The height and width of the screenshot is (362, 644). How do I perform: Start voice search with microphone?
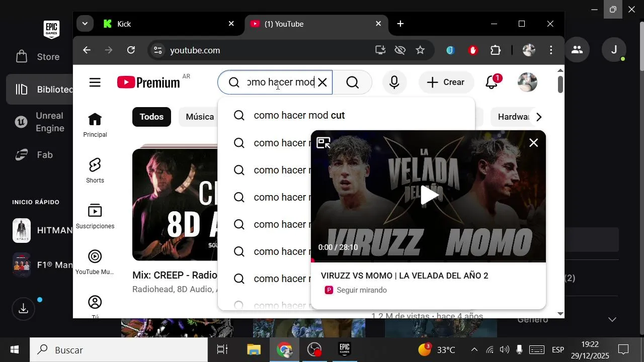[x=394, y=82]
